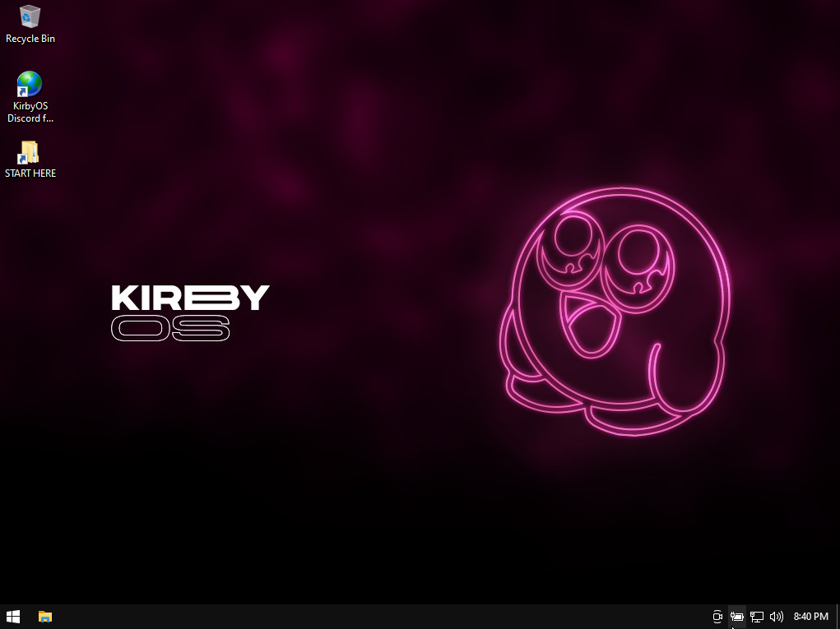Image resolution: width=840 pixels, height=629 pixels.
Task: Open the network connection tray icon
Action: (756, 617)
